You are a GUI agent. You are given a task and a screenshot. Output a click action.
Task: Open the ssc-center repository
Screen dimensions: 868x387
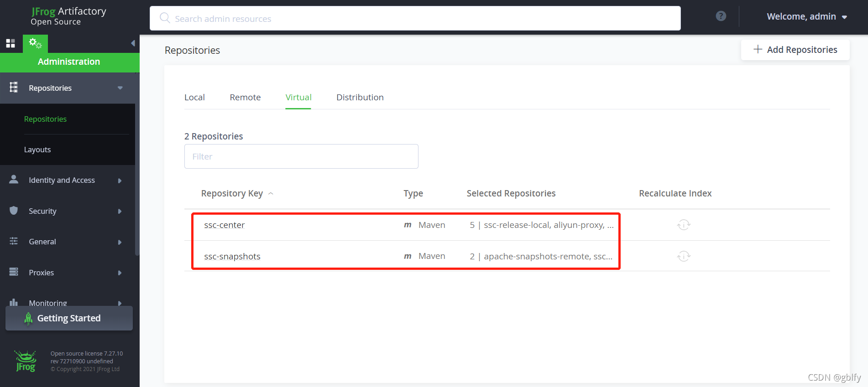(224, 225)
